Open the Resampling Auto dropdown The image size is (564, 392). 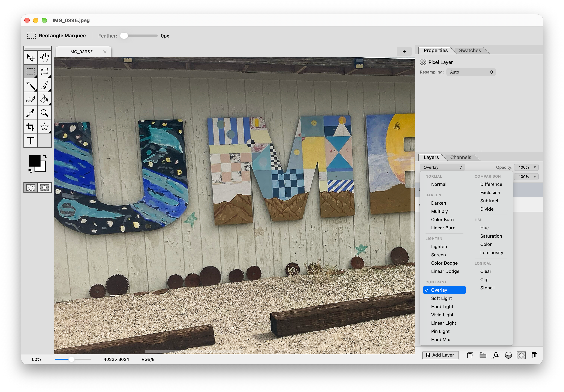pos(471,72)
